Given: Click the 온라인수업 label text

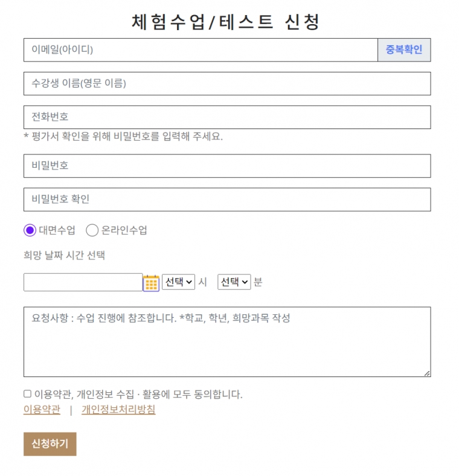Looking at the screenshot, I should 124,230.
